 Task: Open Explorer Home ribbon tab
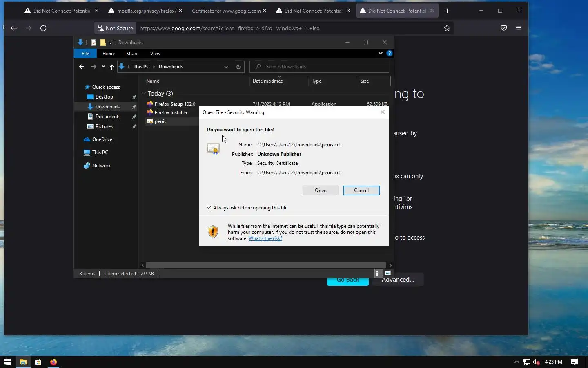(x=109, y=54)
